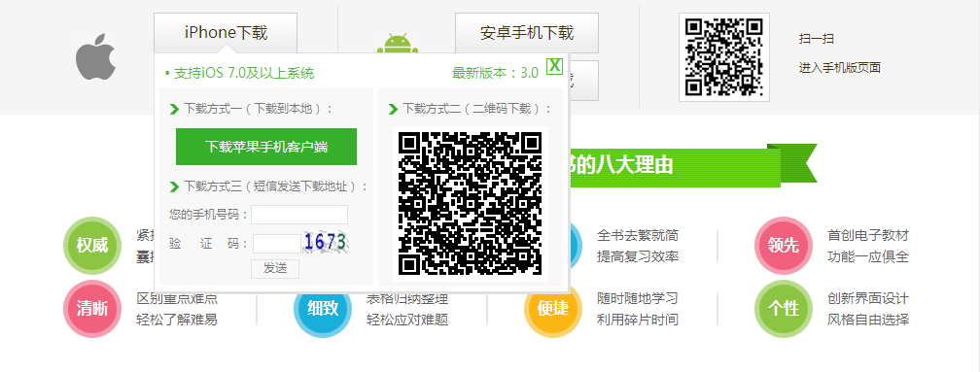Refresh the 1673 captcha image
This screenshot has width=980, height=372.
coord(326,242)
